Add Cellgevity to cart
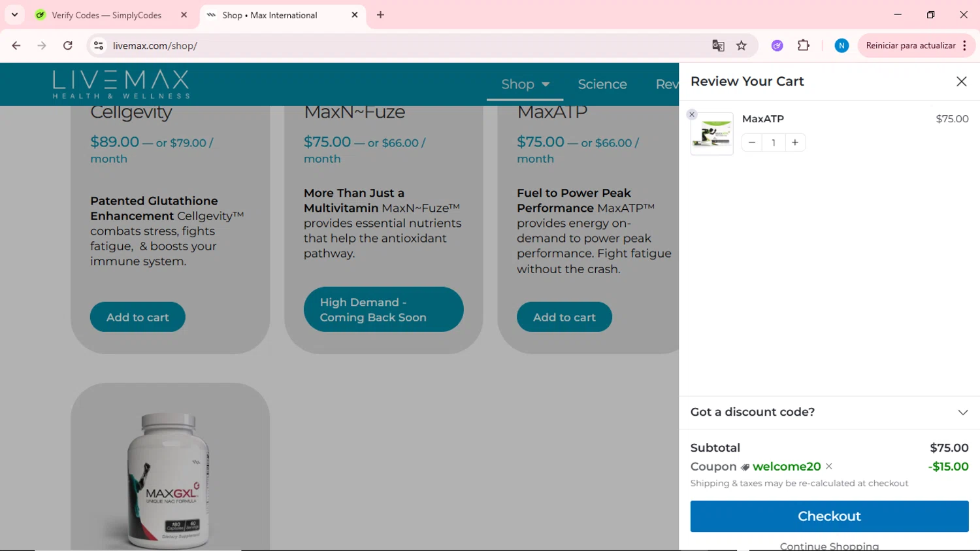The image size is (980, 551). [x=138, y=317]
